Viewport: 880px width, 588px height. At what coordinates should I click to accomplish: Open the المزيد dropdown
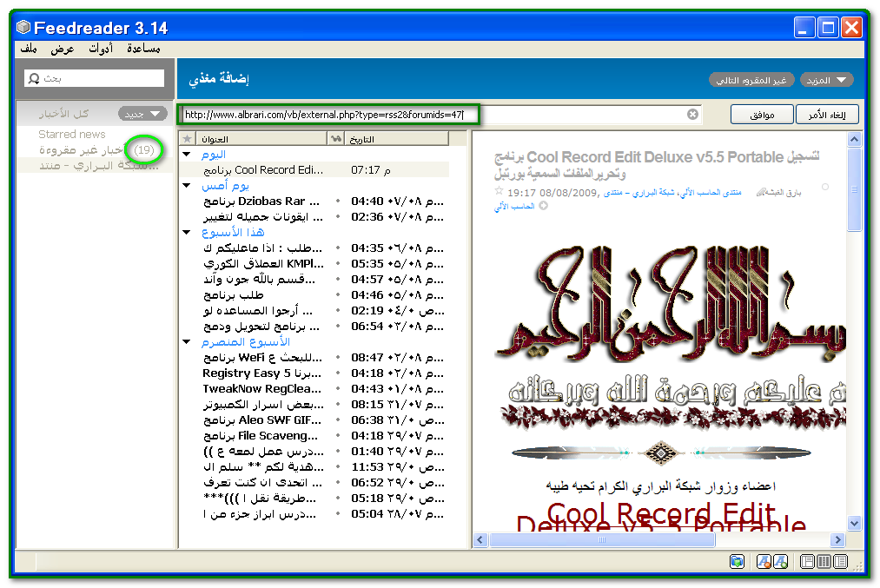tap(826, 80)
